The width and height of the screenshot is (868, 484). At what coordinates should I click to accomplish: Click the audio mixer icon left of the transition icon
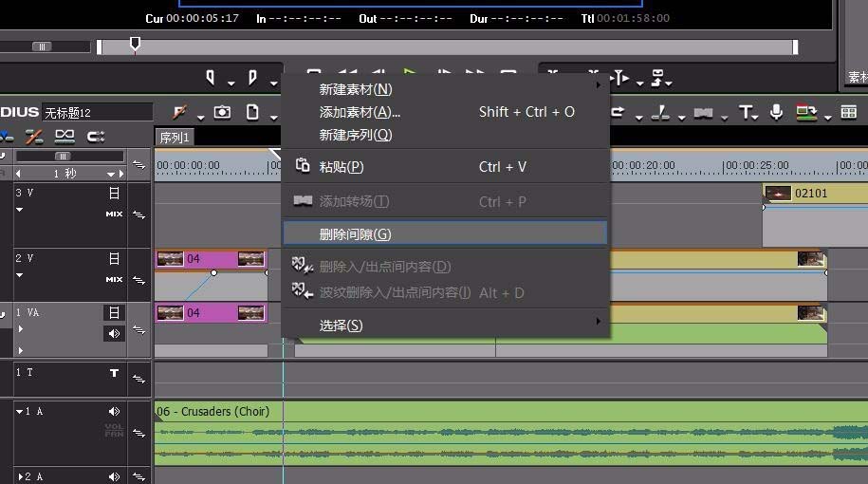tap(660, 113)
